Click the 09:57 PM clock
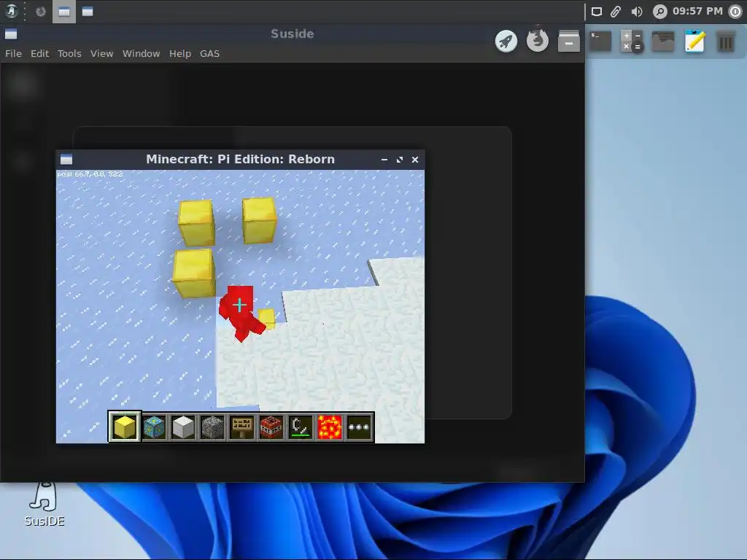 pos(697,11)
